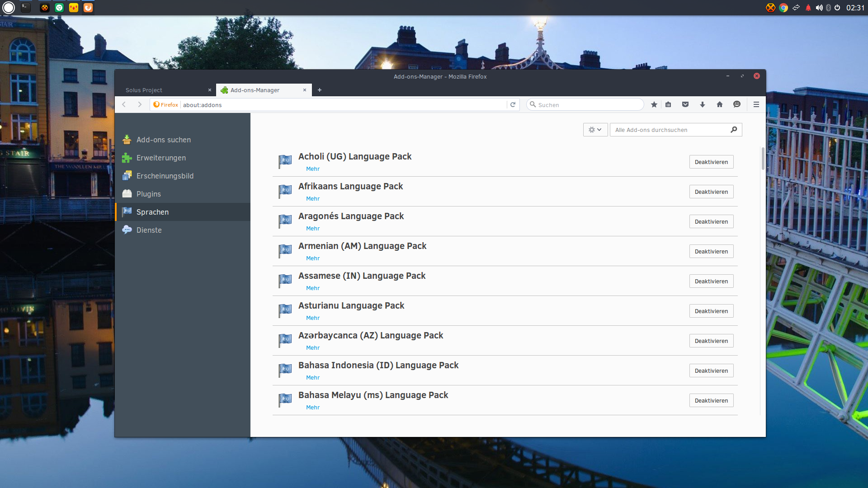
Task: Expand Mehr under Asturianu Language Pack
Action: click(312, 318)
